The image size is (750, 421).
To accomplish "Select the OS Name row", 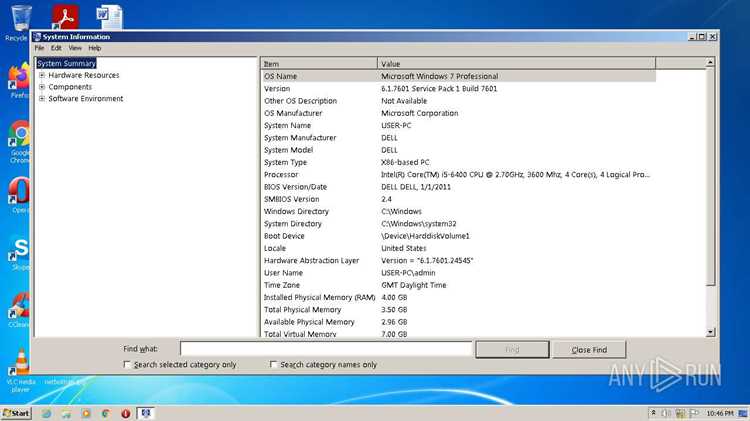I will pos(458,76).
